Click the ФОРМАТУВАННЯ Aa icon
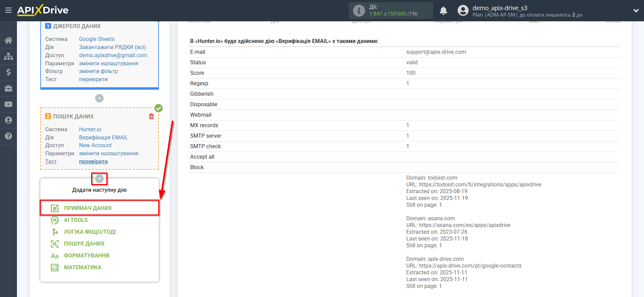 (55, 256)
